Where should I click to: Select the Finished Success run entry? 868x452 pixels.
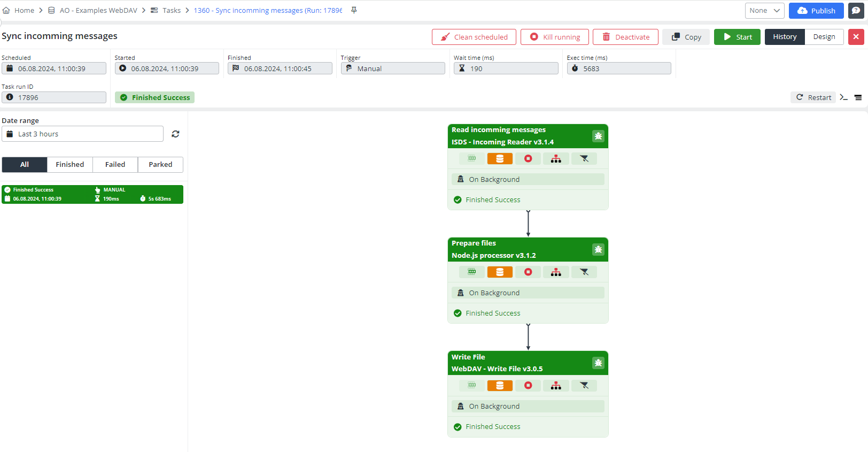click(x=92, y=195)
